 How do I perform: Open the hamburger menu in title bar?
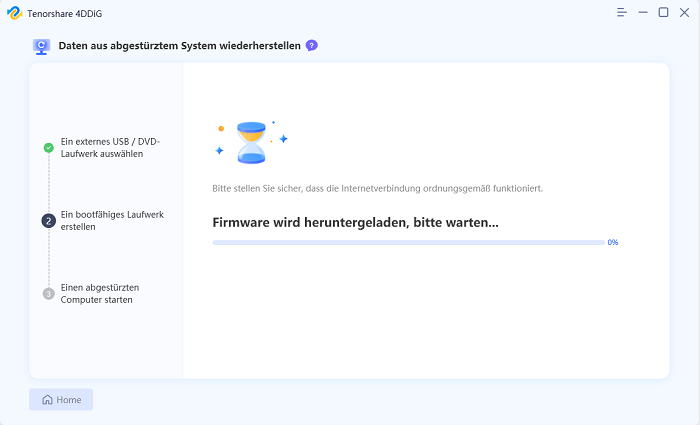622,12
